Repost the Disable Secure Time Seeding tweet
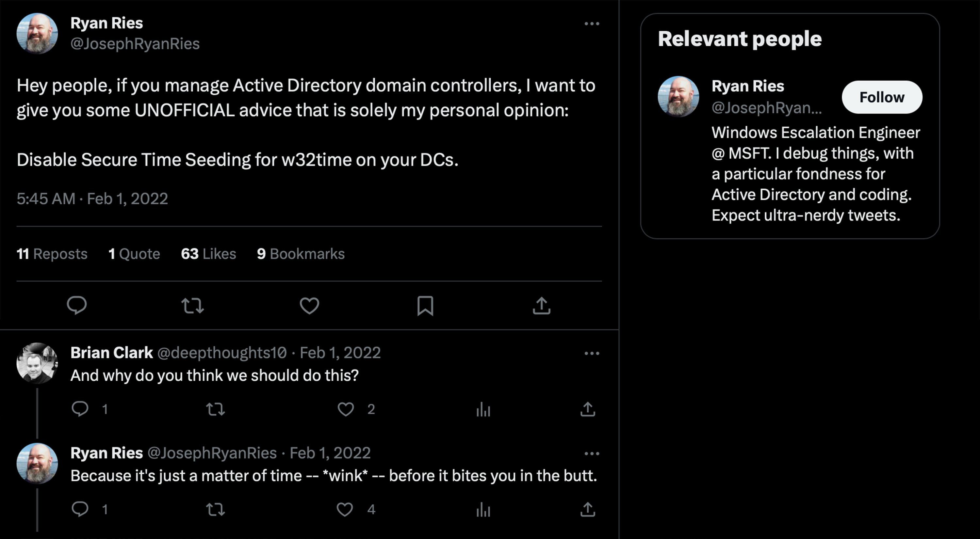Screen dimensions: 980x539 point(192,306)
